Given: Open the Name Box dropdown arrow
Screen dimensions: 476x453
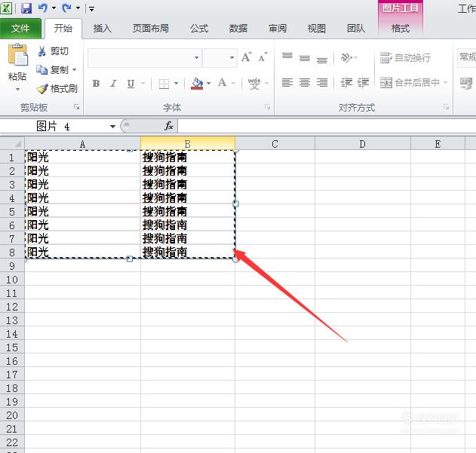Looking at the screenshot, I should tap(112, 126).
